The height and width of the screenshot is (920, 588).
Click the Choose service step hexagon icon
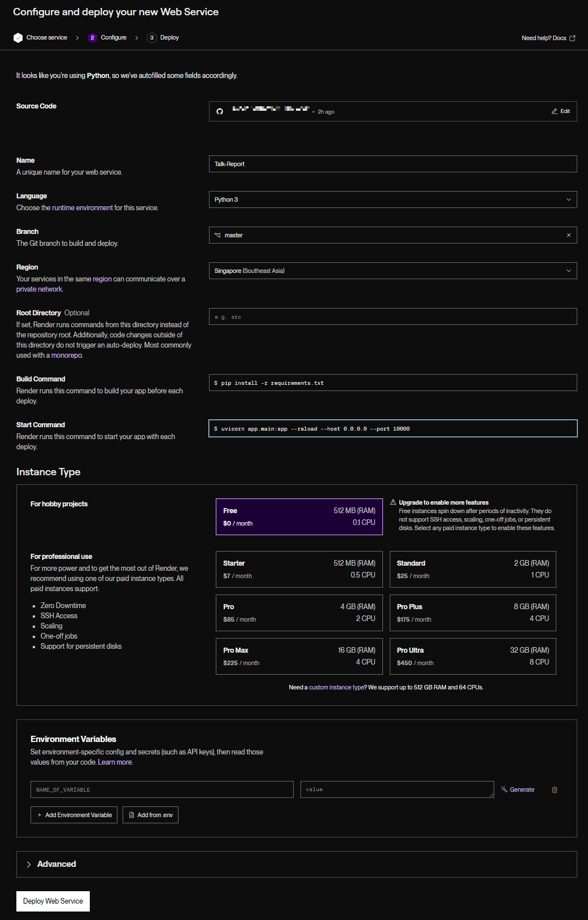18,38
